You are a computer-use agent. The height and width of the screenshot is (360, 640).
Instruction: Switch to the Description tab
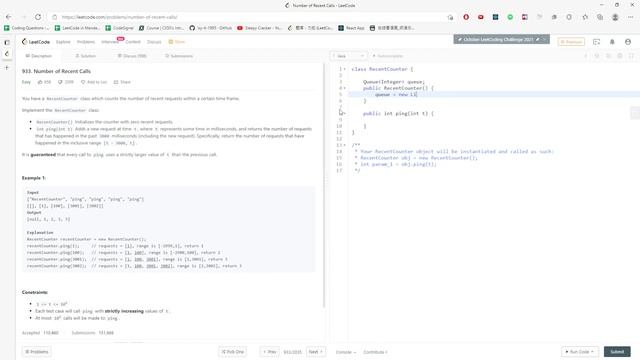click(x=38, y=56)
